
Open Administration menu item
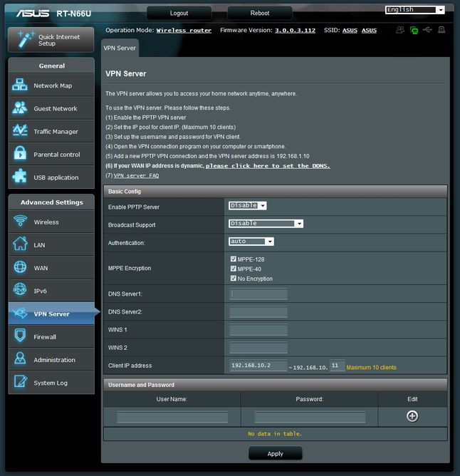point(51,359)
